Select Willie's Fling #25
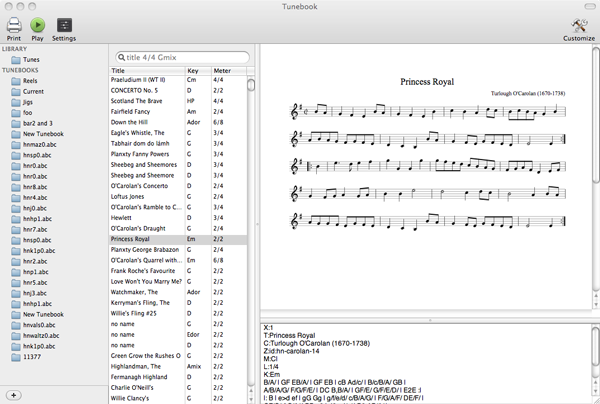This screenshot has width=600, height=404. 178,313
